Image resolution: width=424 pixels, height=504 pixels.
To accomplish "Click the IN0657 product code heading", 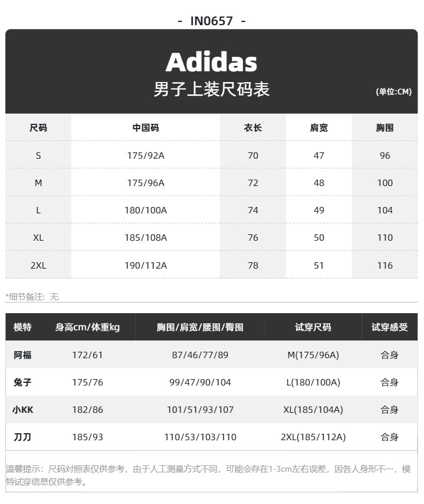I will pyautogui.click(x=211, y=21).
